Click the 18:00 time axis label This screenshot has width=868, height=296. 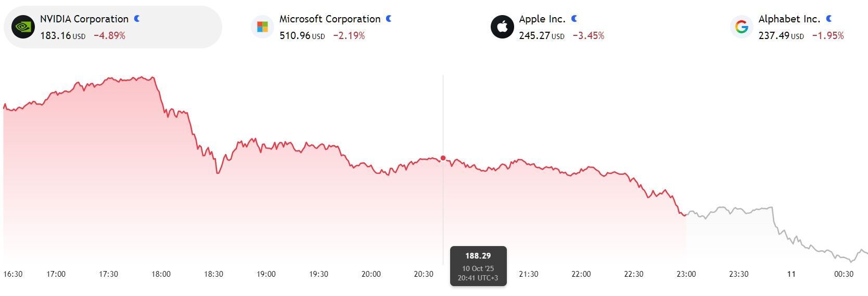pos(161,274)
